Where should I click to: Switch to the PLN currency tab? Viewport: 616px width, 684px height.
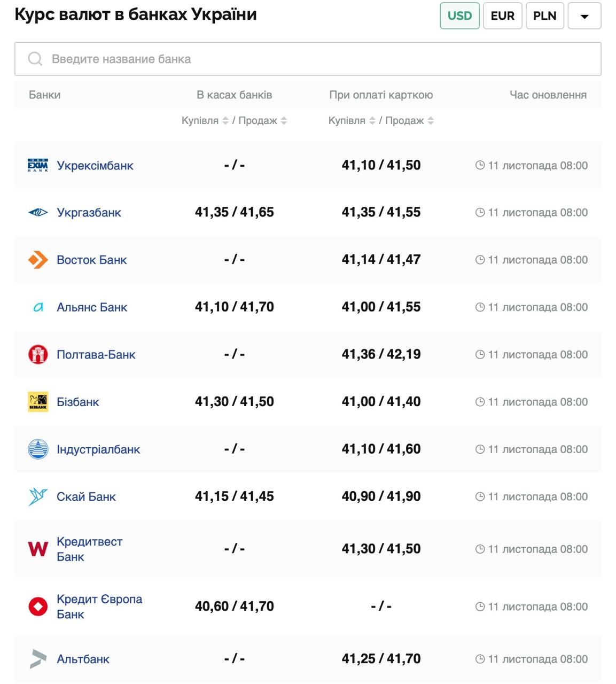(544, 16)
